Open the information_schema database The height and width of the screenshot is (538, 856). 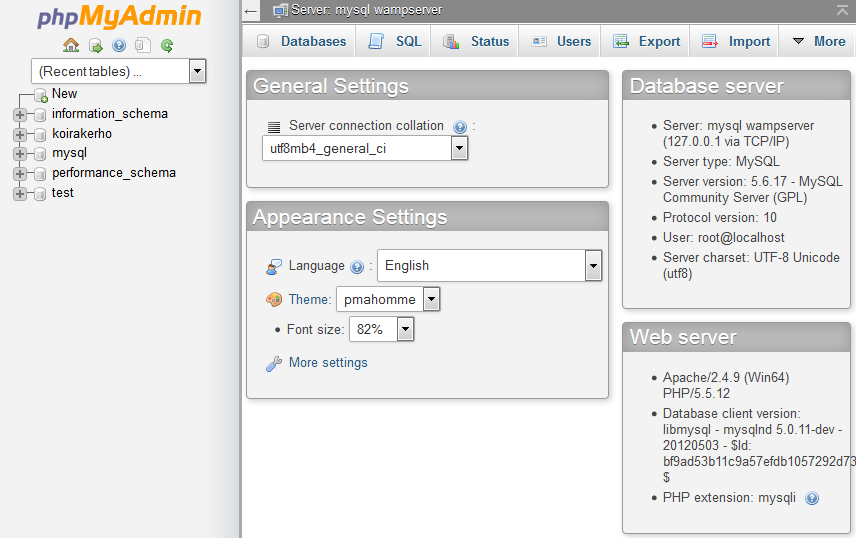[x=110, y=114]
